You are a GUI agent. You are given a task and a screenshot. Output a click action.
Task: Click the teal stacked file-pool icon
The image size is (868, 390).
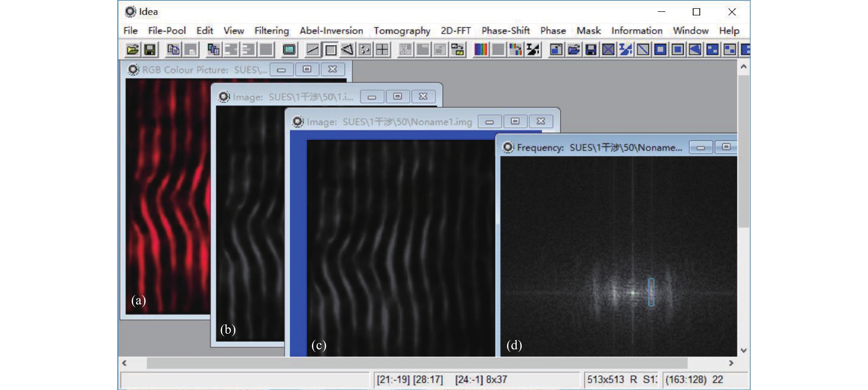(213, 50)
